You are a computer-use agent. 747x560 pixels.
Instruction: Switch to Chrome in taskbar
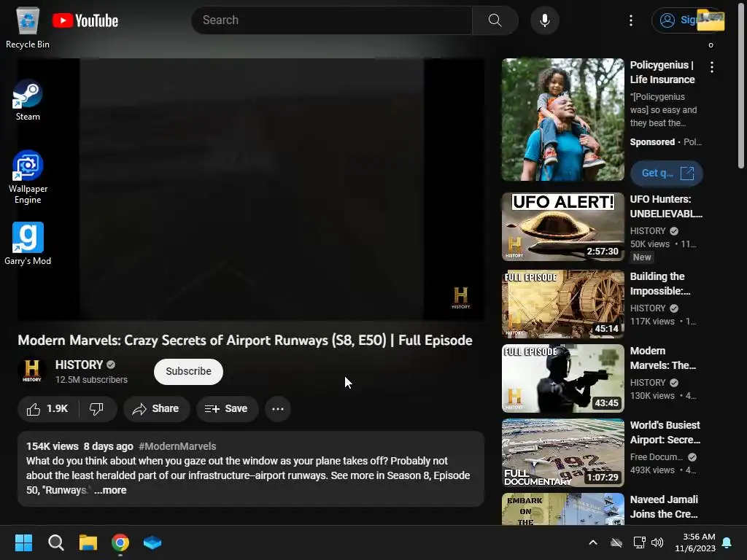120,542
